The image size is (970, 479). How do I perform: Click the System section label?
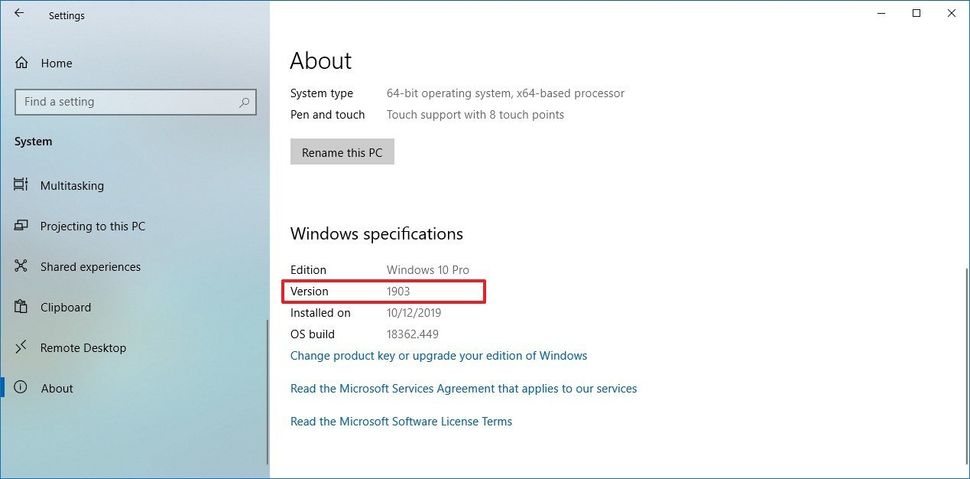tap(33, 142)
